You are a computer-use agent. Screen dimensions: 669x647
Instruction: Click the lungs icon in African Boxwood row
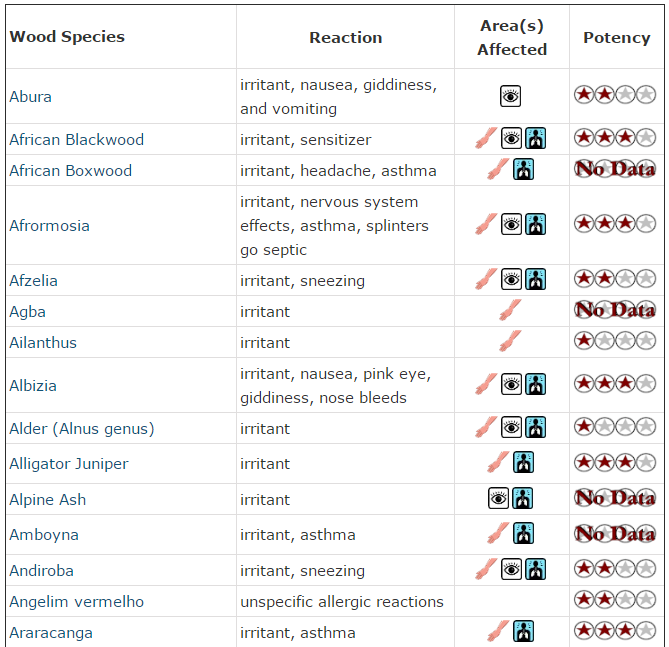click(x=524, y=169)
